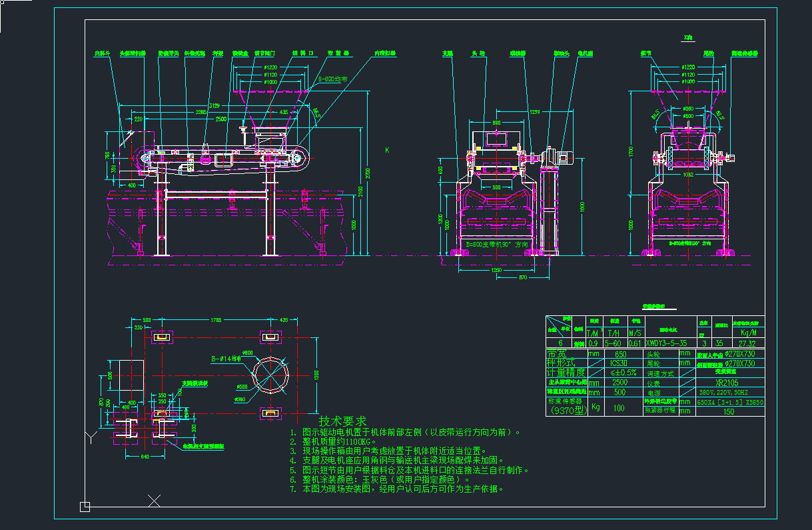Select the letter K between the views

[387, 151]
